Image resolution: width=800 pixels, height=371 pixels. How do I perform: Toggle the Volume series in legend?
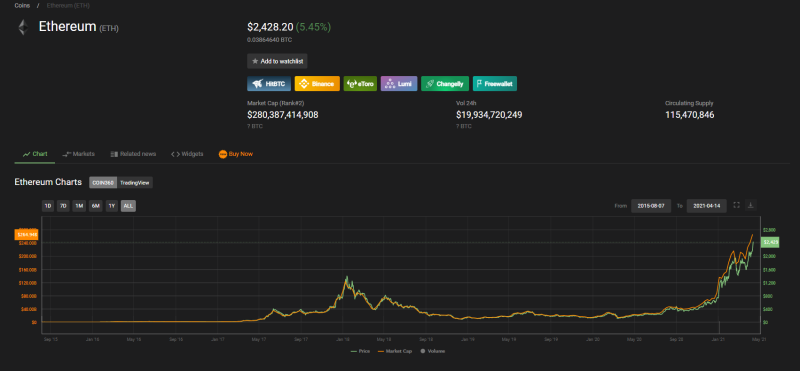pyautogui.click(x=434, y=351)
